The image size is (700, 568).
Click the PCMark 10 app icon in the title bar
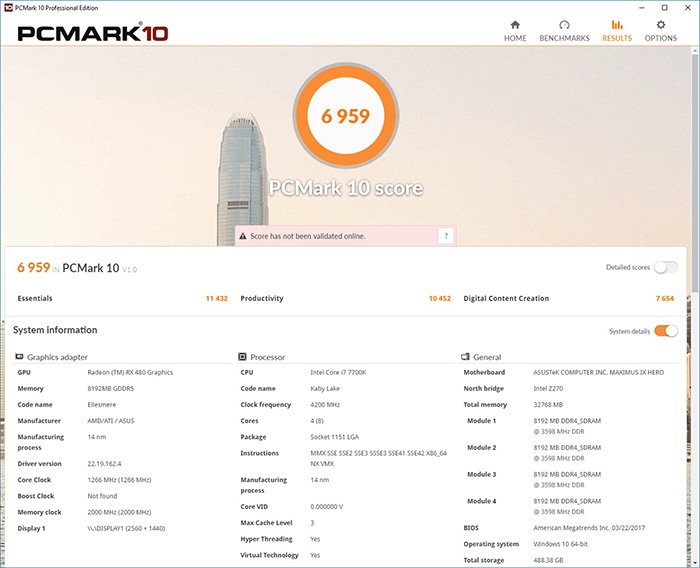point(8,8)
